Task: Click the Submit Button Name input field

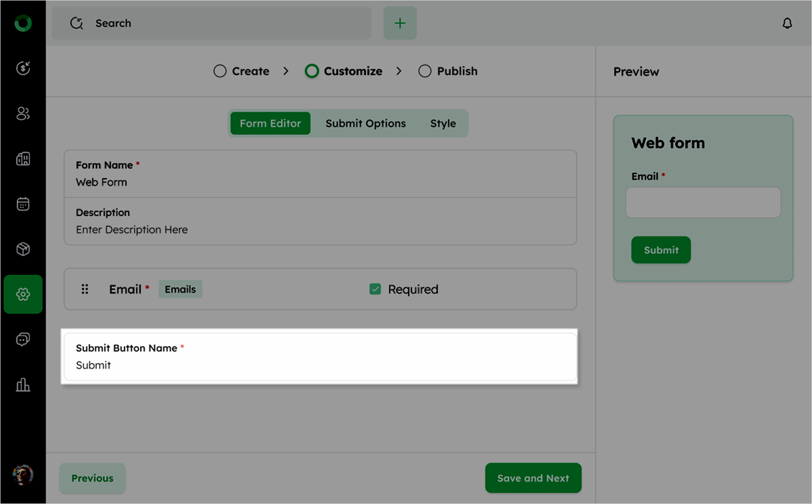Action: [x=320, y=365]
